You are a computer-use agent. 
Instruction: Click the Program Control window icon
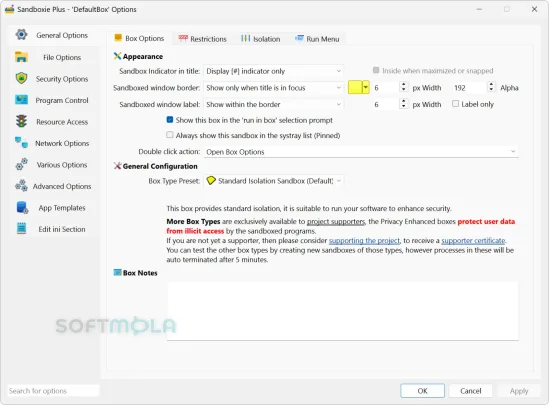(21, 100)
